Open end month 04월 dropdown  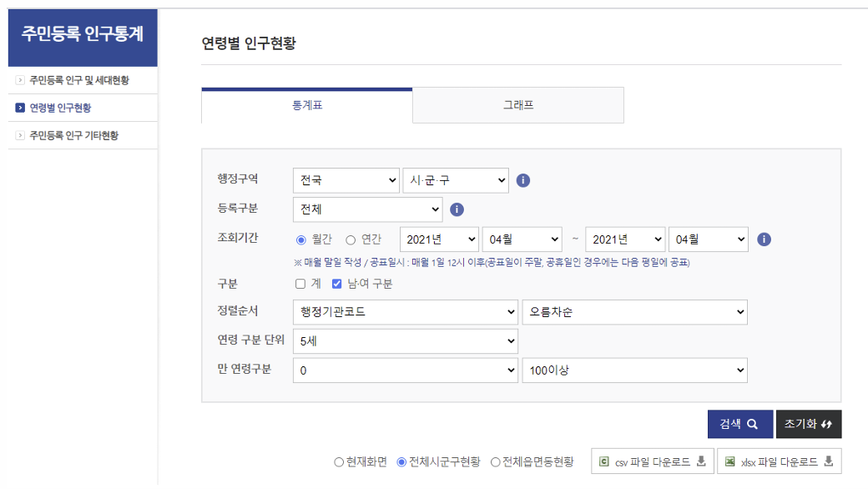[x=709, y=239]
